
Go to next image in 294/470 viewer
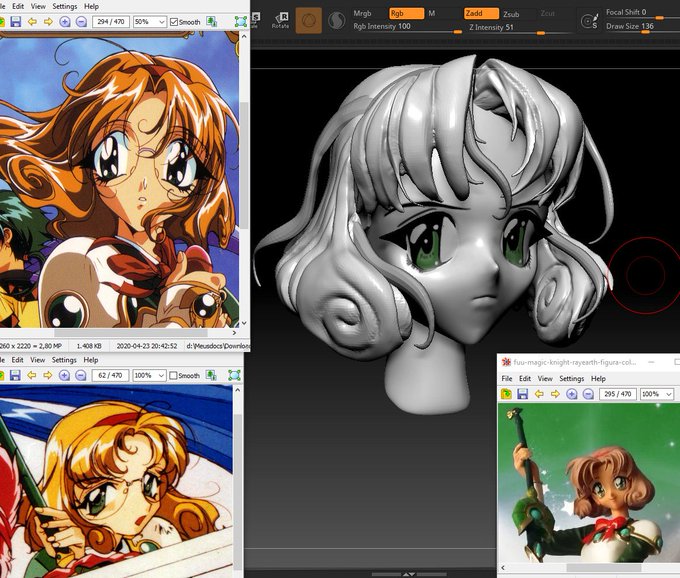tap(48, 22)
